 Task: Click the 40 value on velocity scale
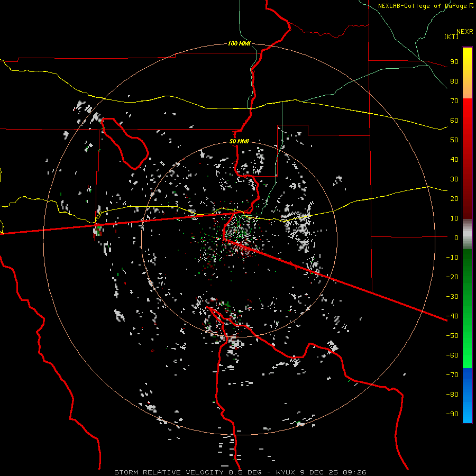tap(454, 159)
